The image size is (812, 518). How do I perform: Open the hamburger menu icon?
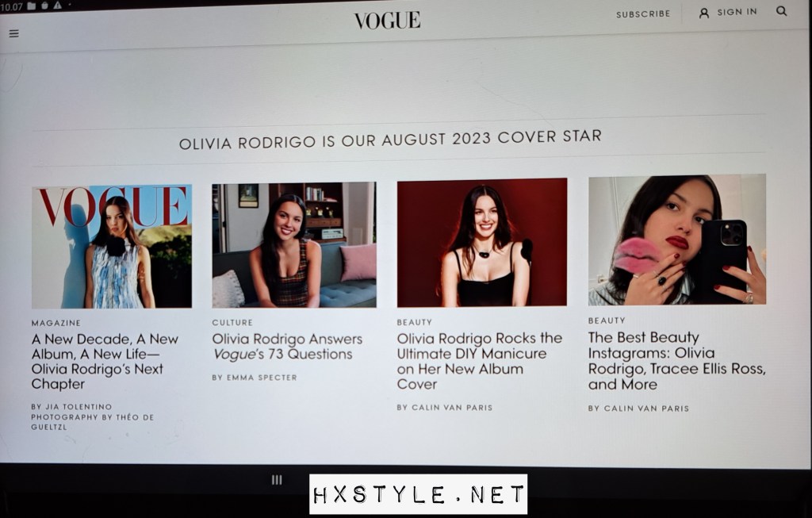coord(14,33)
